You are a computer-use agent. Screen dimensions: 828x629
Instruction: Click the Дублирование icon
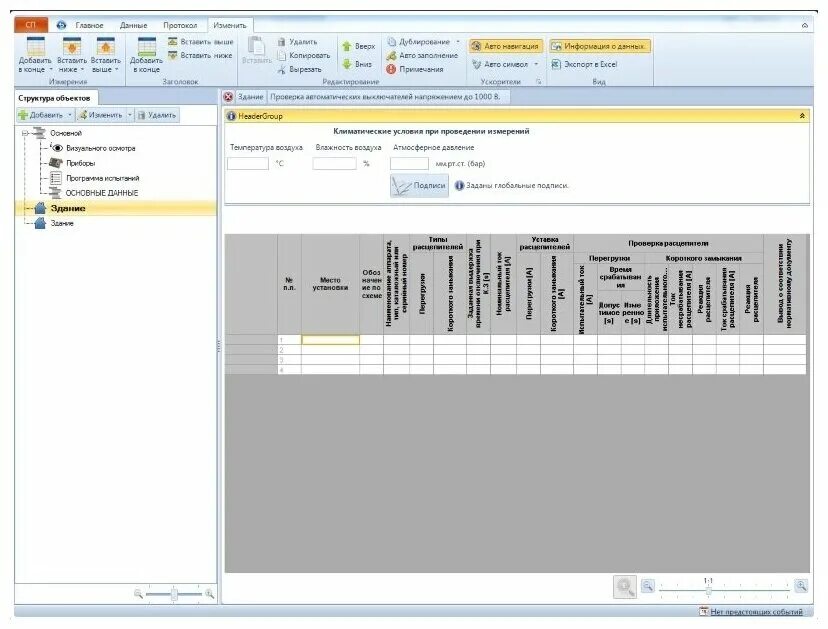[x=391, y=42]
